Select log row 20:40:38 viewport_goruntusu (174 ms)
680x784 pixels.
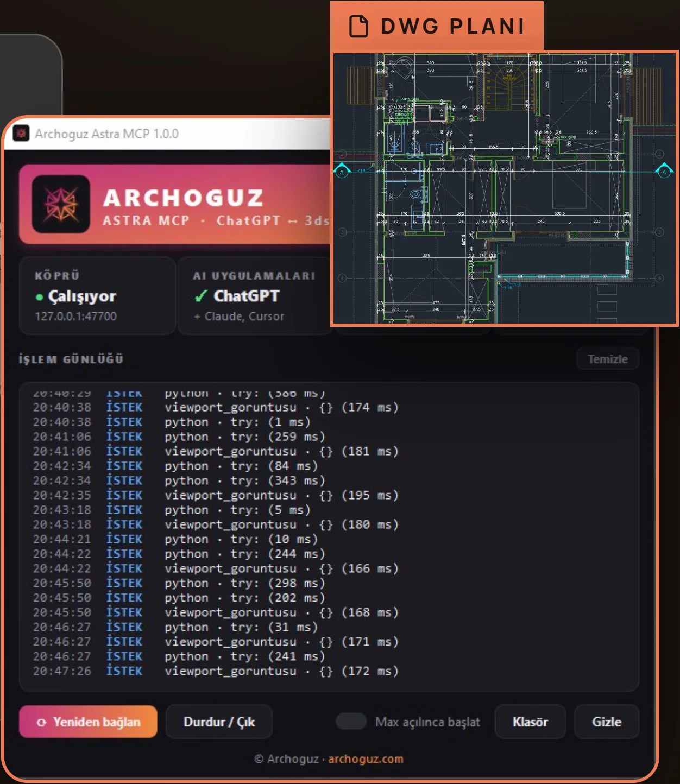(216, 407)
